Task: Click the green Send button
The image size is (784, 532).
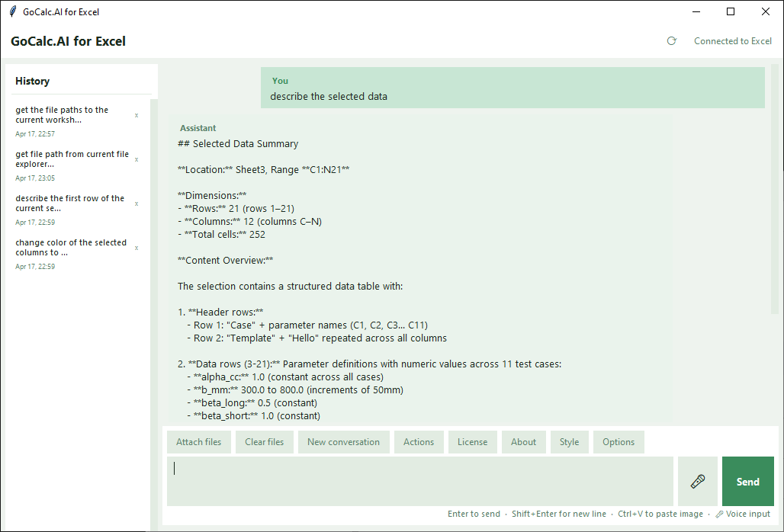Action: tap(747, 482)
